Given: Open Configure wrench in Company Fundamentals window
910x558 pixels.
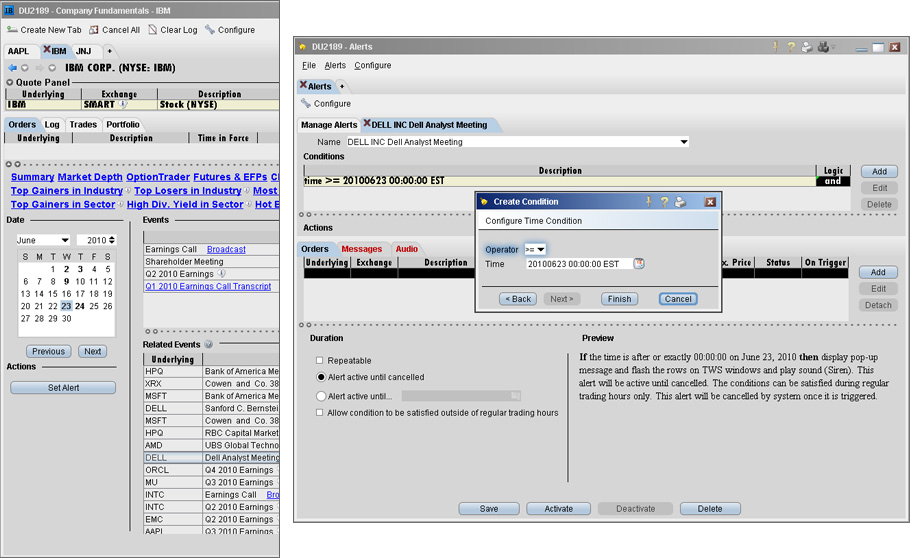Looking at the screenshot, I should coord(210,30).
